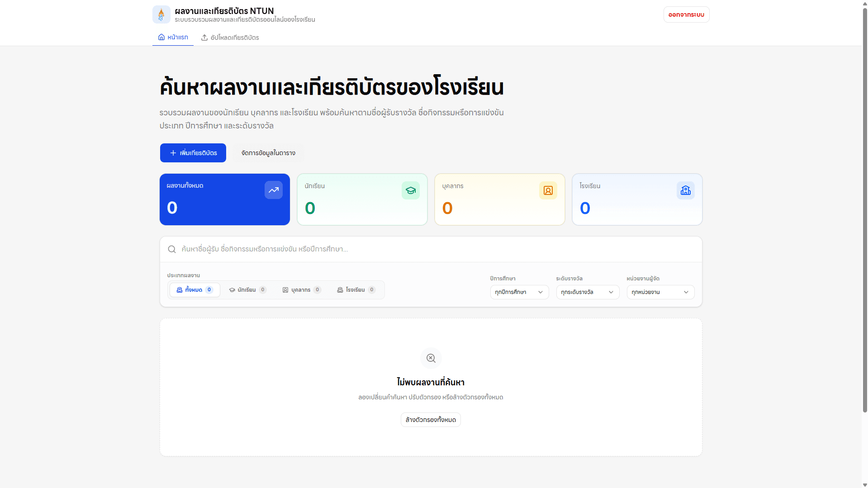This screenshot has width=868, height=488.
Task: Click the หน่วยงานผู้จัด label
Action: point(643,279)
